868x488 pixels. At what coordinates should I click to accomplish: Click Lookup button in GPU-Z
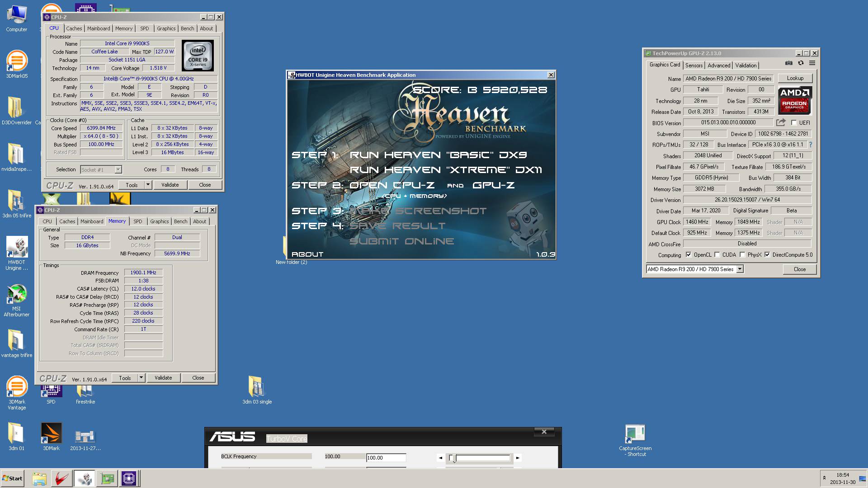click(x=795, y=78)
